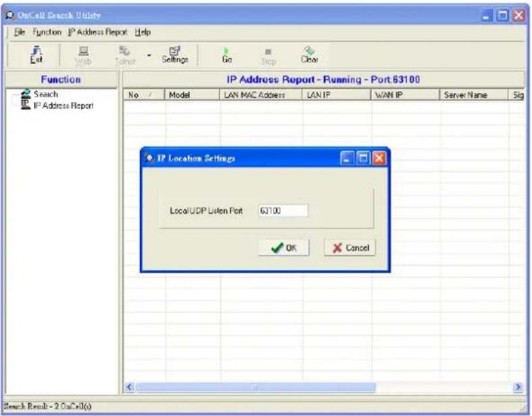The image size is (532, 416).
Task: Confirm the dialog with OK button
Action: [284, 248]
